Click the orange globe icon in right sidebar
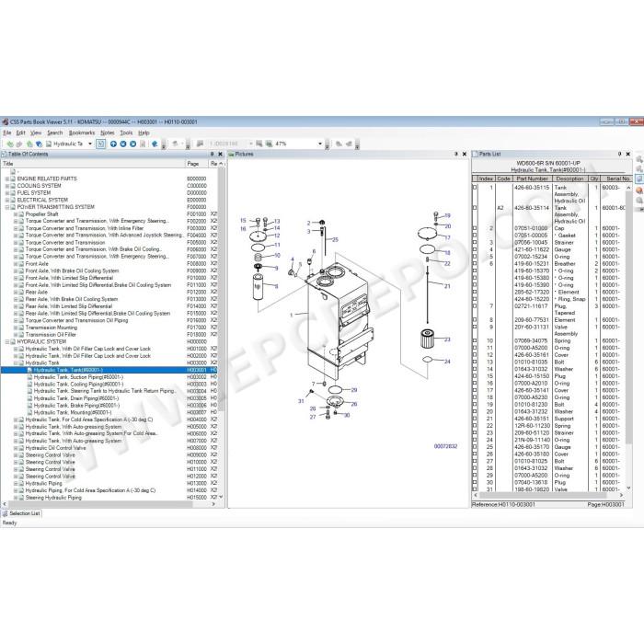The height and width of the screenshot is (644, 644). coord(639,190)
